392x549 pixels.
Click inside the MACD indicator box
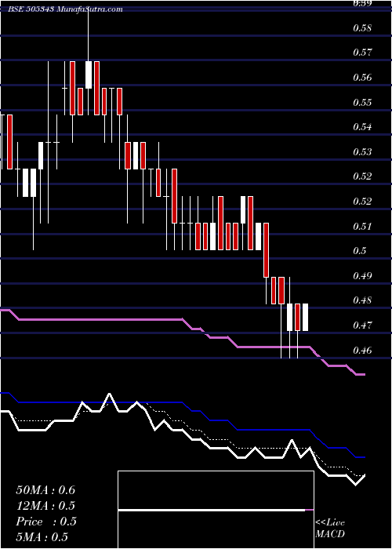tap(216, 510)
